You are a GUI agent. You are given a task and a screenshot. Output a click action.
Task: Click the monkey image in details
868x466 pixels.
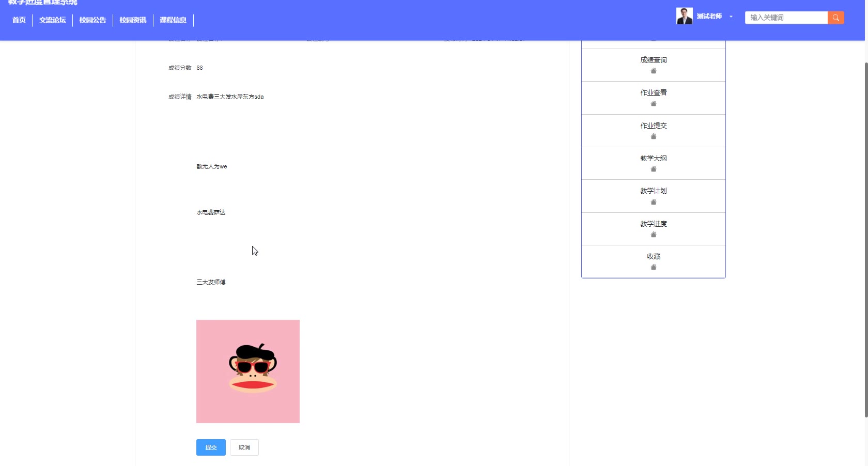[248, 371]
